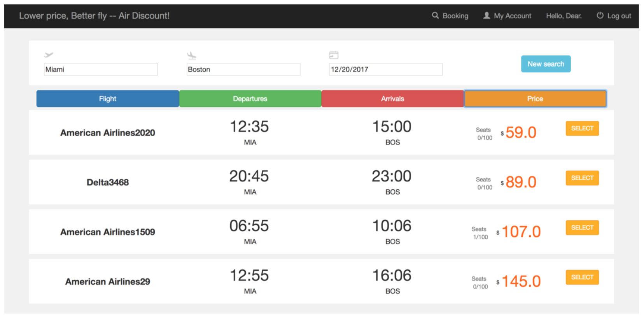The width and height of the screenshot is (644, 317).
Task: Select the Delta3468 flight
Action: [x=582, y=178]
